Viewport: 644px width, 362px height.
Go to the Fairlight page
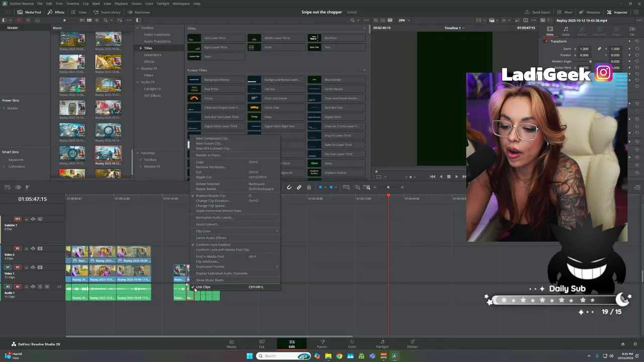tap(382, 344)
